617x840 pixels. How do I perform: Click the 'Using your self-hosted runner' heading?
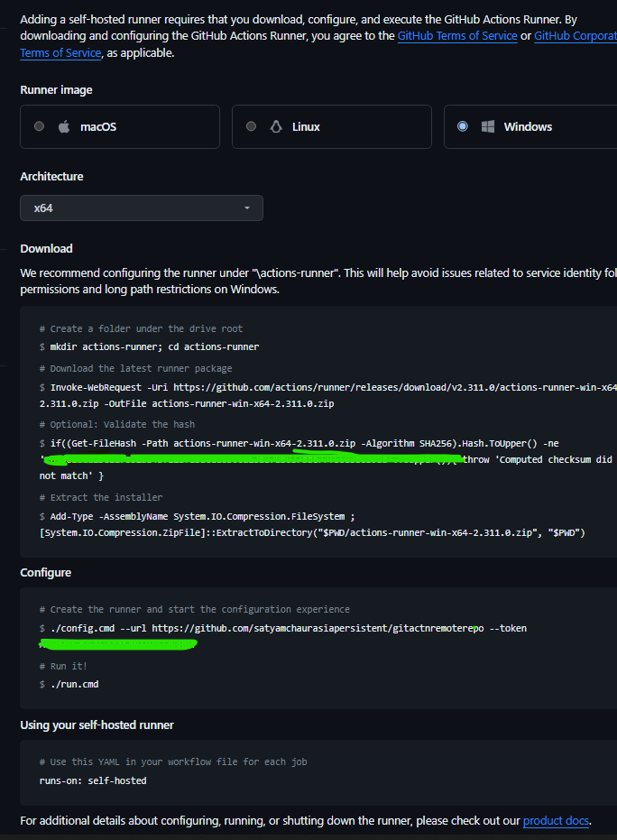[x=97, y=725]
